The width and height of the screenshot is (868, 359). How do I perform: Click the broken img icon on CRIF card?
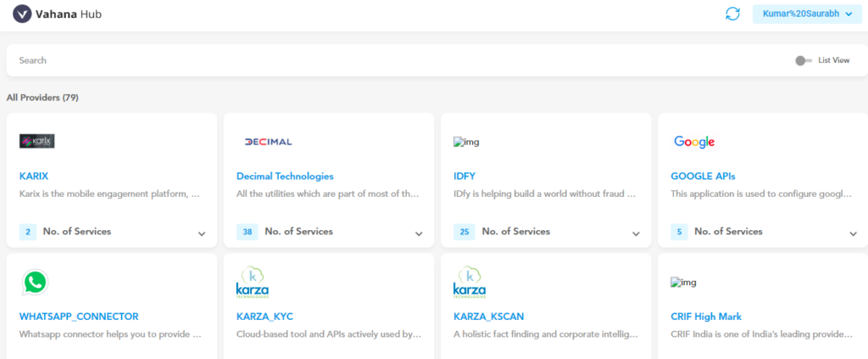[x=683, y=283]
